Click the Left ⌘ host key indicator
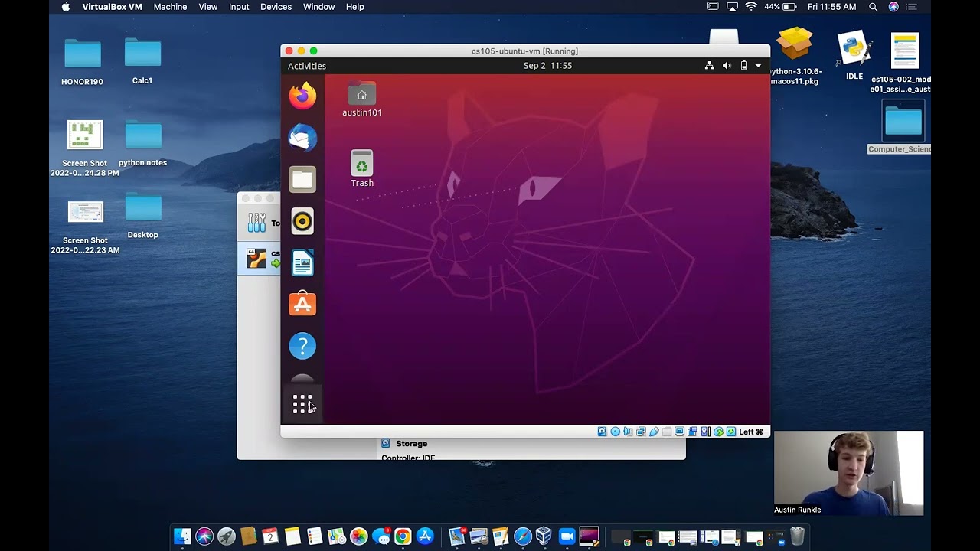The image size is (980, 551). click(x=751, y=432)
